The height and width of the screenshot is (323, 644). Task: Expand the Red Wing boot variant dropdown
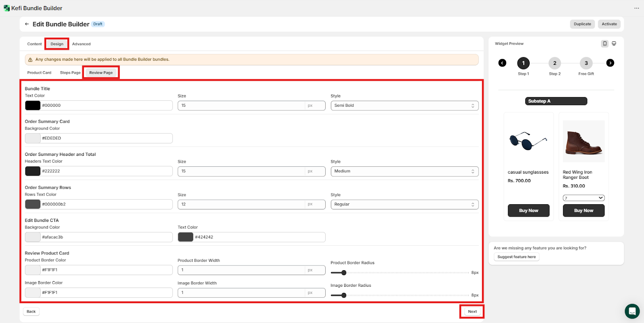[x=584, y=198]
